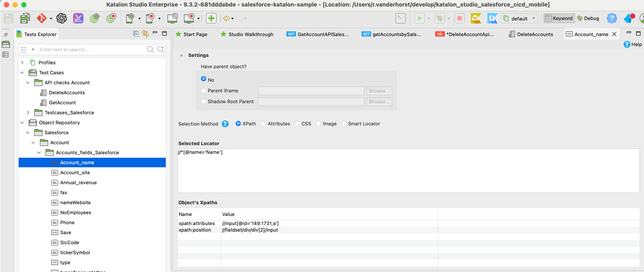Image resolution: width=644 pixels, height=272 pixels.
Task: Choose XPath selection method
Action: (238, 123)
